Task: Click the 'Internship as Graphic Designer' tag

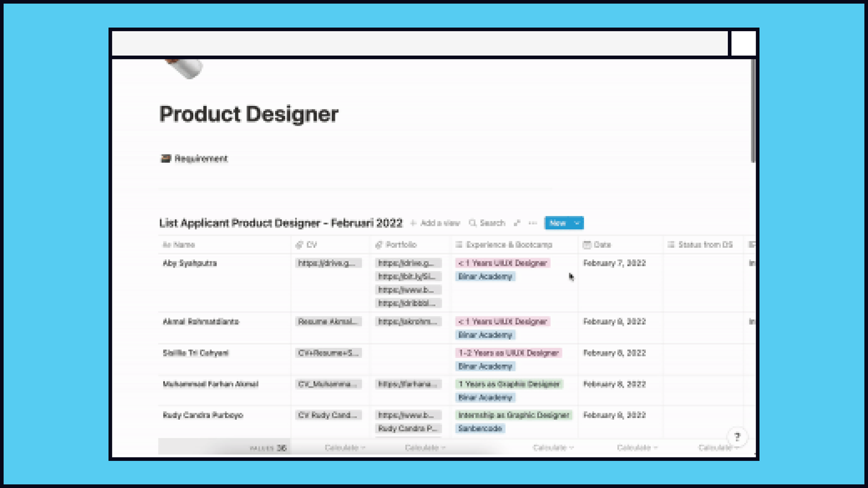Action: coord(513,416)
